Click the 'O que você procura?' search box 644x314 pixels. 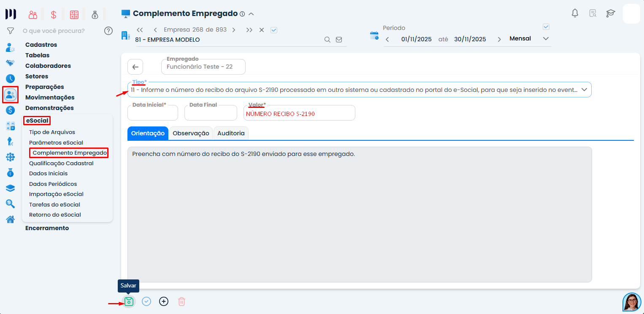[61, 31]
